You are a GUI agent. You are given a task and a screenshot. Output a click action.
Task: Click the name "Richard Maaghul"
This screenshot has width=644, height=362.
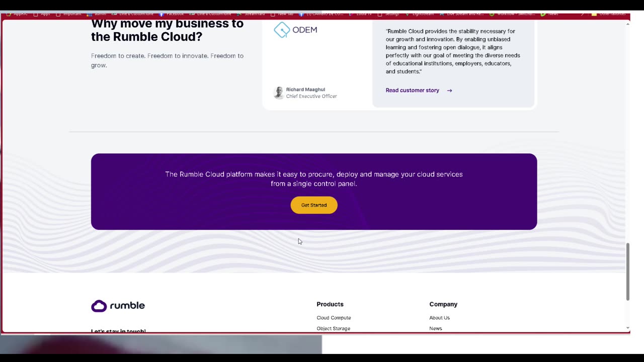[305, 89]
